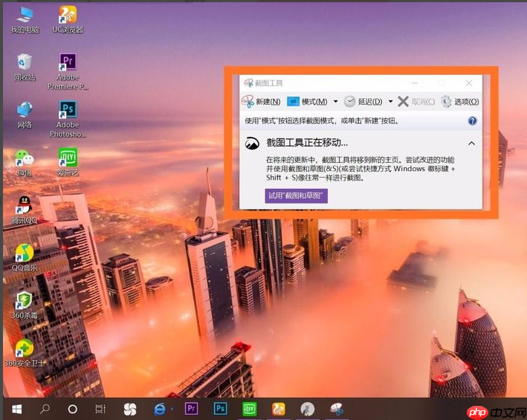The width and height of the screenshot is (527, 420).
Task: Click the 新建(N) new snip button
Action: pyautogui.click(x=261, y=101)
